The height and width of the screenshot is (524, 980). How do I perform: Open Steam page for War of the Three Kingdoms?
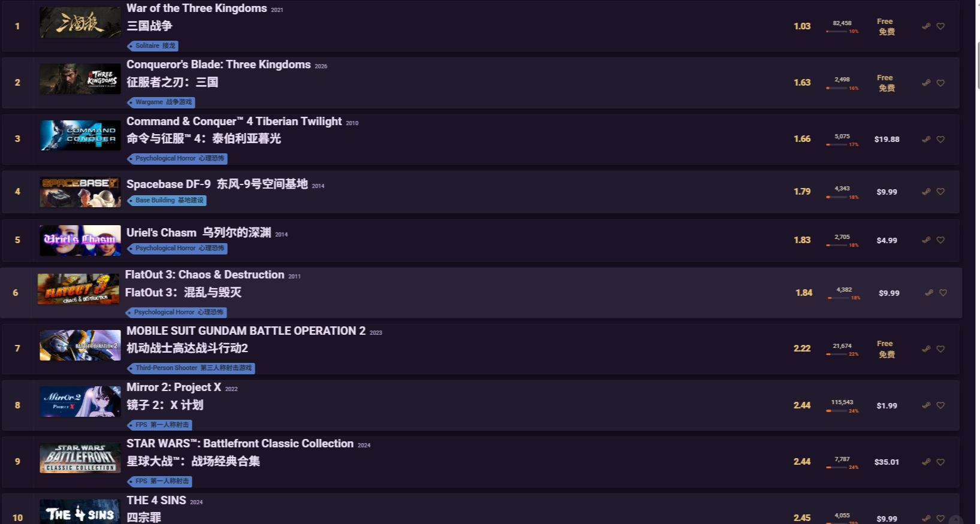tap(926, 26)
